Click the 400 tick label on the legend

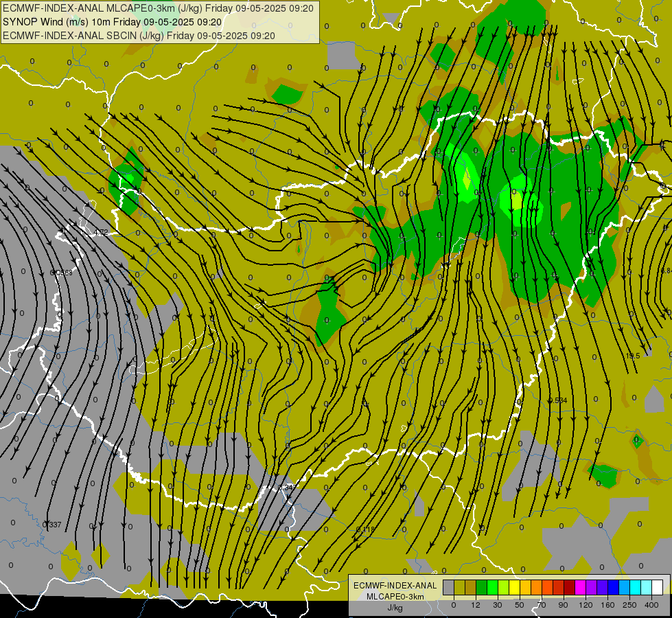651,605
